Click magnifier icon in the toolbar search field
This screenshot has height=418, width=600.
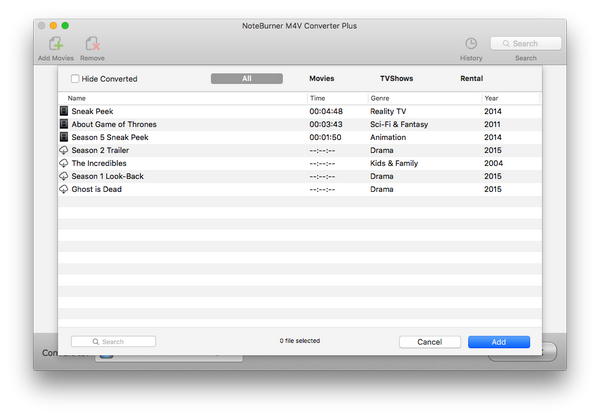point(506,44)
